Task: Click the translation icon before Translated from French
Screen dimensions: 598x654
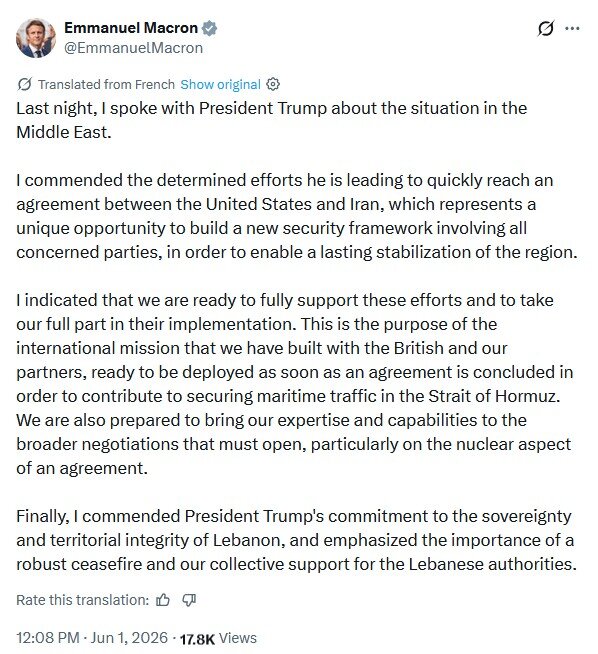Action: pyautogui.click(x=24, y=84)
